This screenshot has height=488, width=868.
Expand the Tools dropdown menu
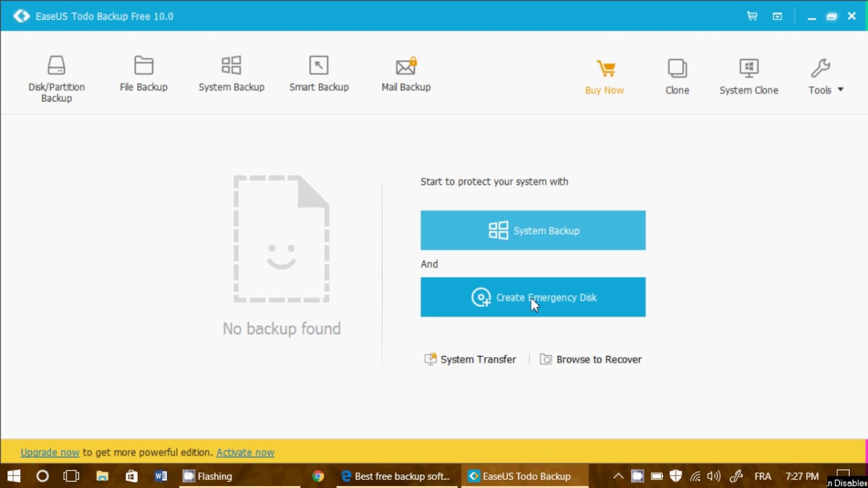tap(825, 77)
